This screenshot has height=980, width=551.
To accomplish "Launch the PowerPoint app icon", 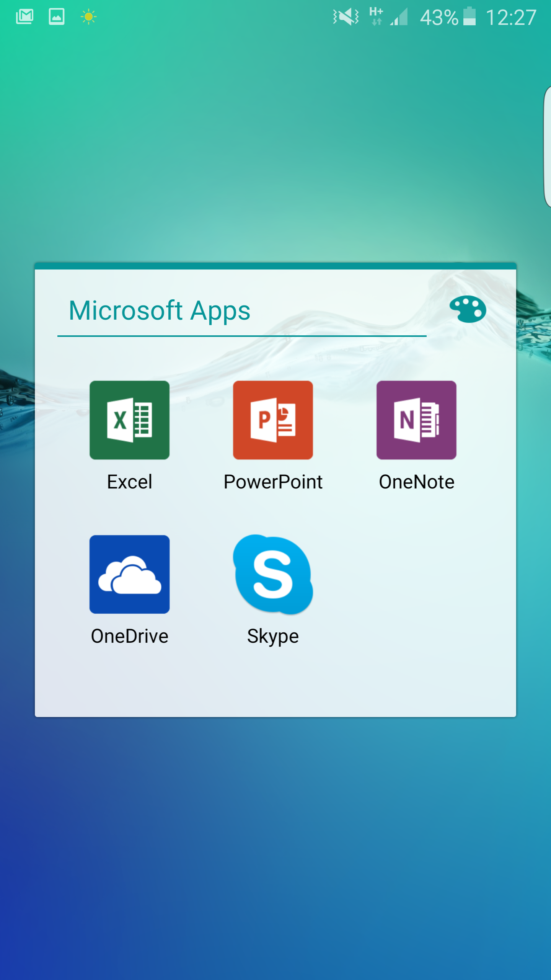I will 273,420.
